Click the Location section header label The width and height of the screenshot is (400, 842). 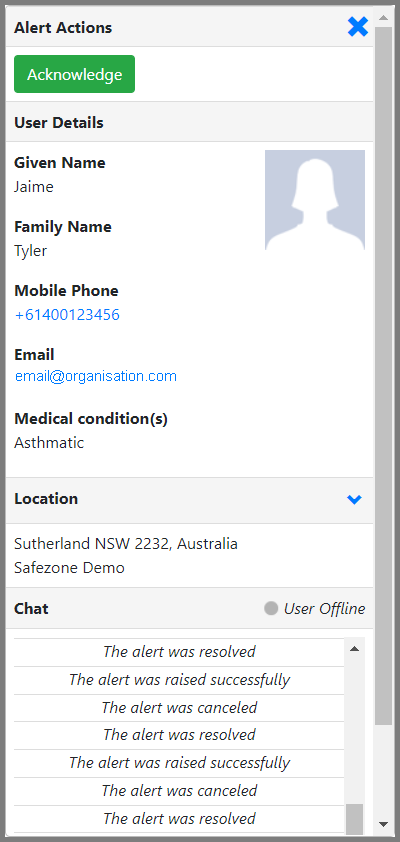tap(46, 499)
